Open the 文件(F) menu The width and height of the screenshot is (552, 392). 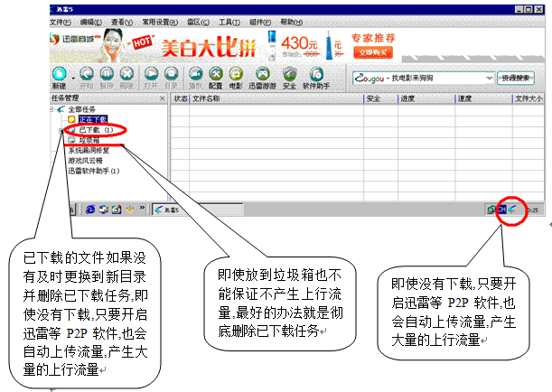pyautogui.click(x=60, y=23)
